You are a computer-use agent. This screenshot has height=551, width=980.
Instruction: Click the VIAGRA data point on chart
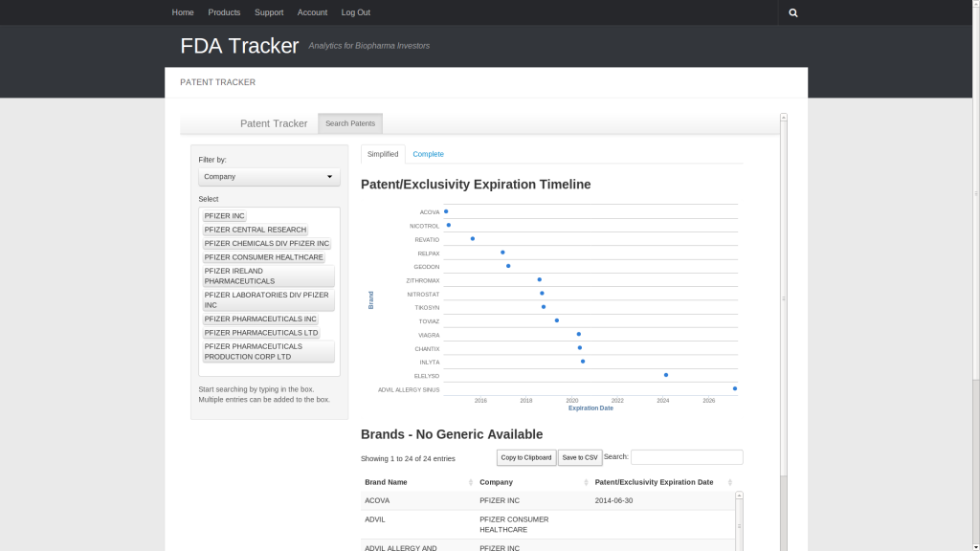[579, 334]
